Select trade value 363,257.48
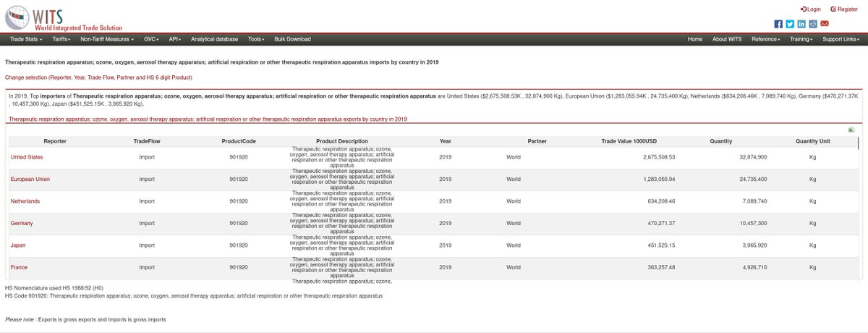Viewport: 868px width, 333px height. click(x=661, y=267)
